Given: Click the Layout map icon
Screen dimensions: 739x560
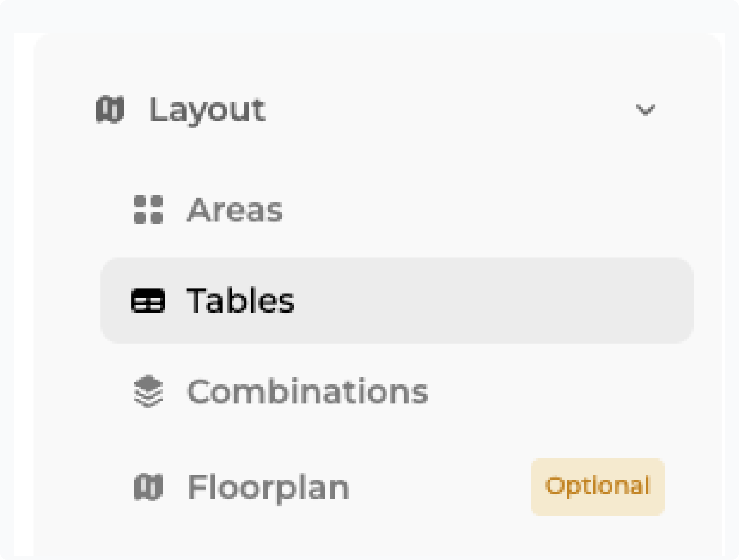Looking at the screenshot, I should pyautogui.click(x=110, y=109).
